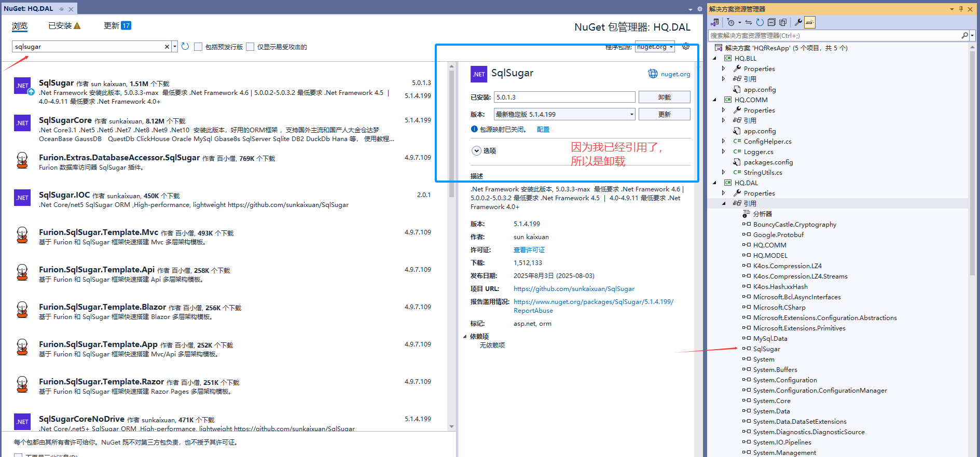Click the refresh icon next to NuGet search box
The height and width of the screenshot is (457, 980).
185,47
